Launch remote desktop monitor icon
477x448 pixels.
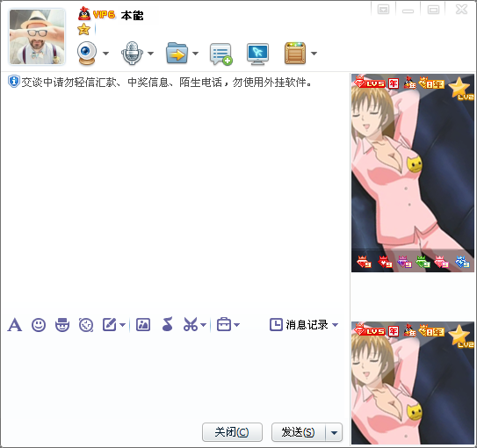[x=257, y=54]
